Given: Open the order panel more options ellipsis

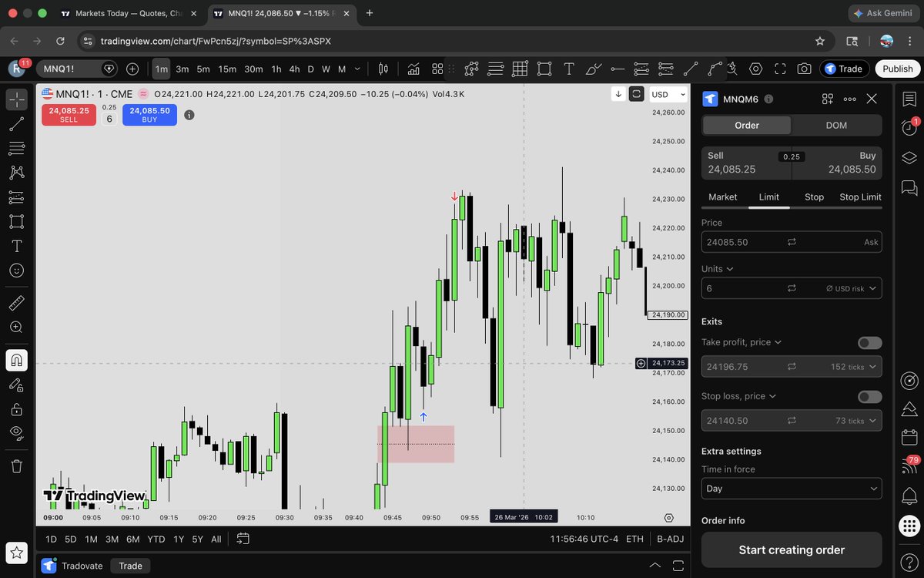Looking at the screenshot, I should [850, 99].
